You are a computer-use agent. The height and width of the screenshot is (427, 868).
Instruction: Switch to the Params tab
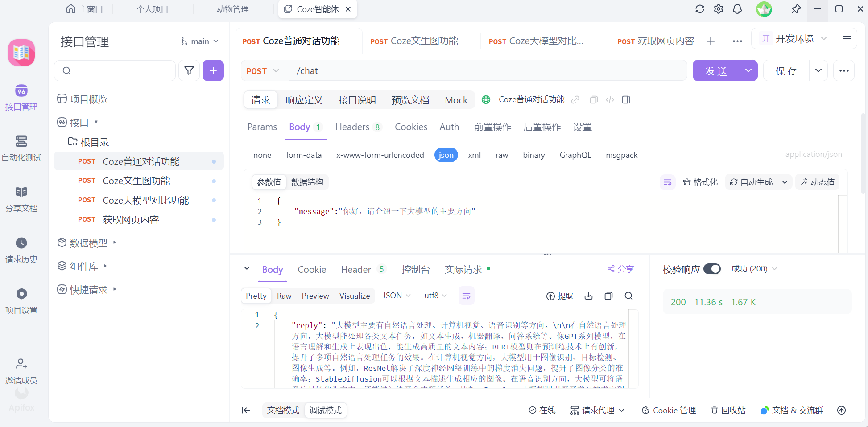[x=262, y=127]
